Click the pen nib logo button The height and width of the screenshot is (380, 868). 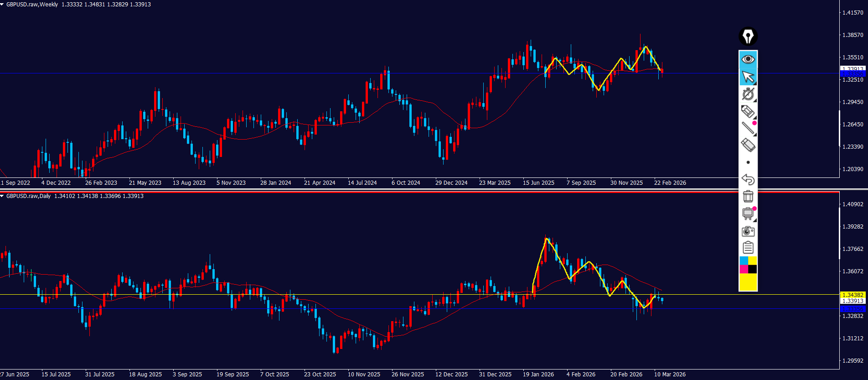pyautogui.click(x=748, y=36)
